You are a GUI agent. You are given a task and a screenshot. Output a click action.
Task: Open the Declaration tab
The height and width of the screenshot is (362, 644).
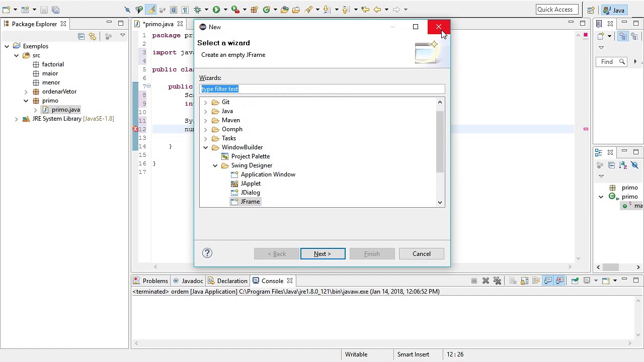pyautogui.click(x=227, y=281)
